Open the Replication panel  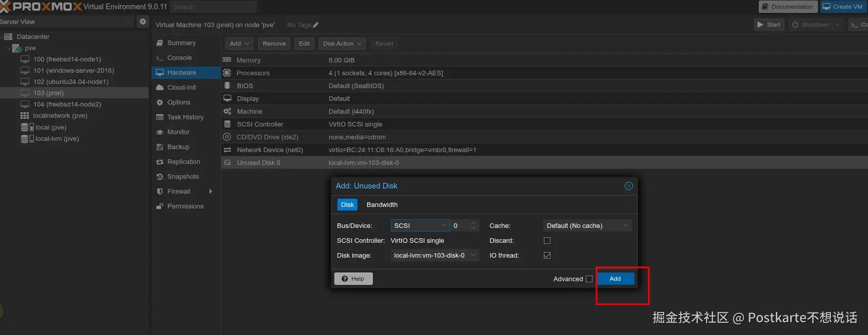pos(183,162)
